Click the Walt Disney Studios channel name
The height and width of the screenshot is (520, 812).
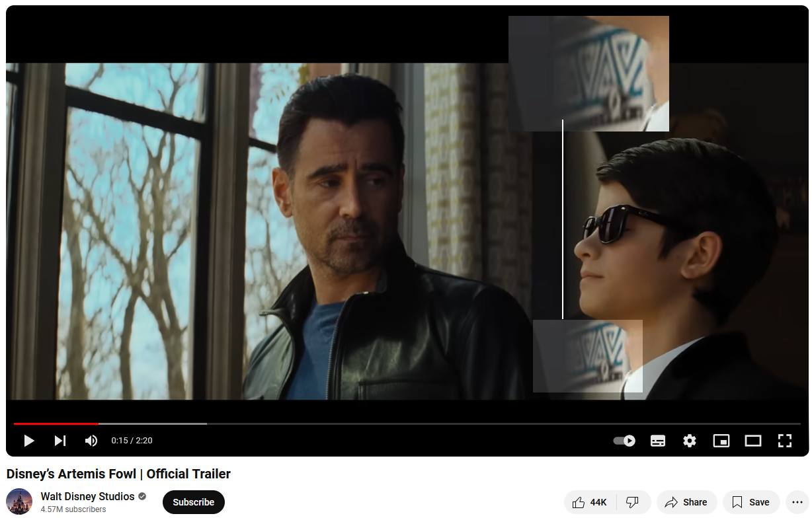[87, 496]
